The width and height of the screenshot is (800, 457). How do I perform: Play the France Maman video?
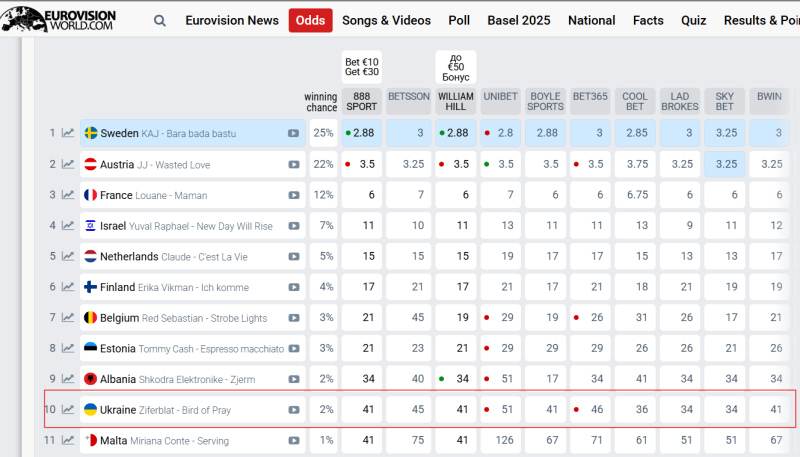pyautogui.click(x=293, y=195)
